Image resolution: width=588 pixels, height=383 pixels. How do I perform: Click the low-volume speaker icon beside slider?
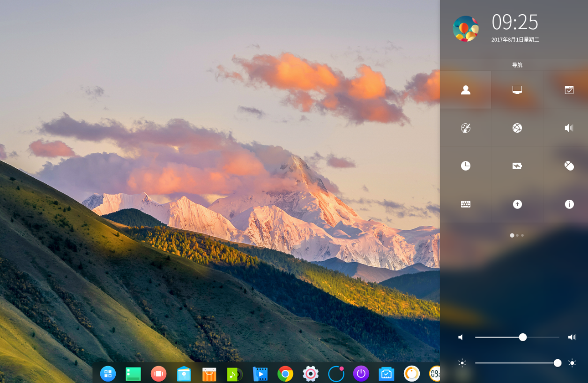pos(461,337)
